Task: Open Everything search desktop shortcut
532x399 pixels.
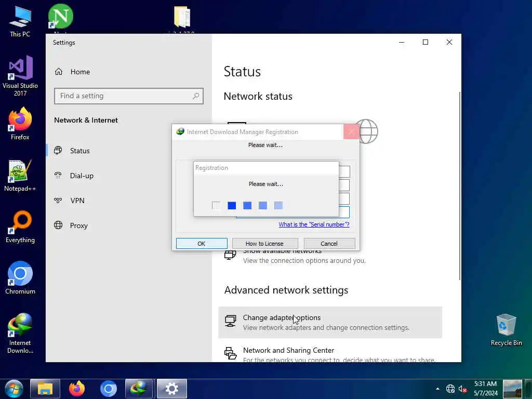Action: (20, 227)
